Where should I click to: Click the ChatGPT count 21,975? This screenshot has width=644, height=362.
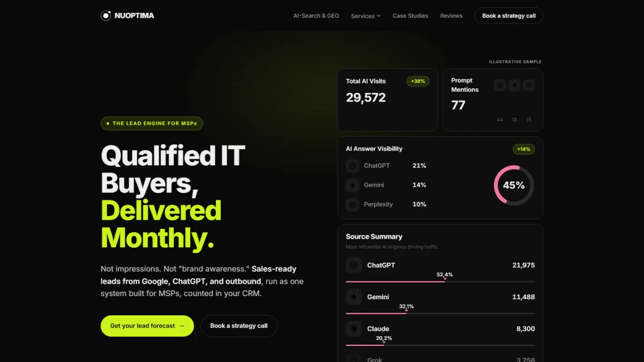click(x=523, y=265)
